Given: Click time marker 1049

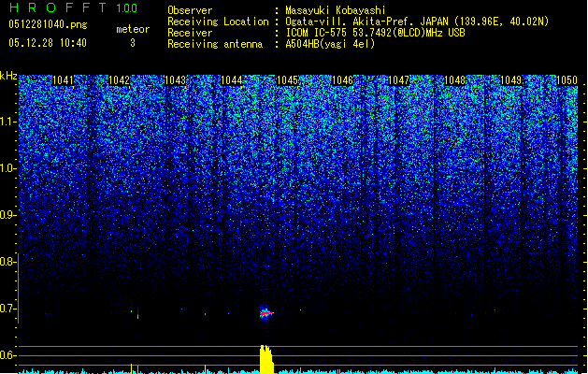Looking at the screenshot, I should click(510, 80).
